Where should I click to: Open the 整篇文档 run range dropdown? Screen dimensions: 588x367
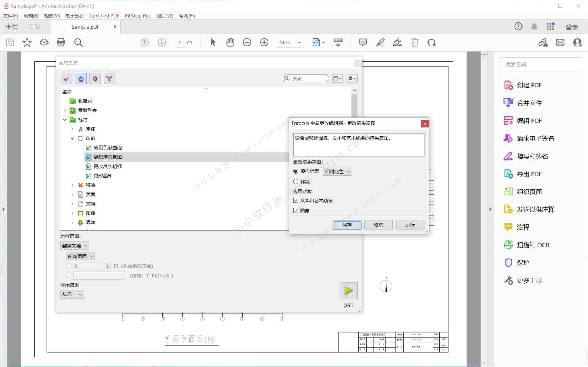(x=75, y=246)
